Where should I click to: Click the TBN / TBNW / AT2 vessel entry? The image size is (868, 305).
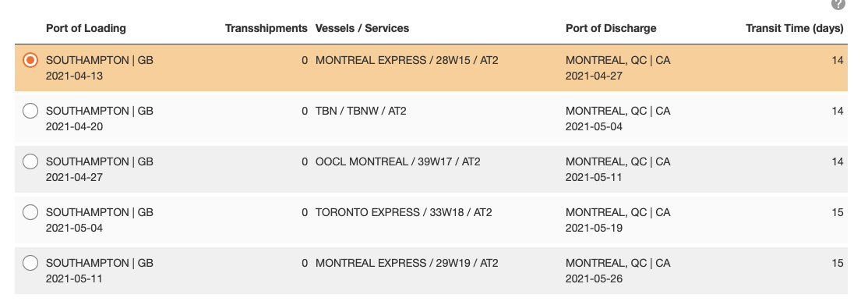click(361, 111)
